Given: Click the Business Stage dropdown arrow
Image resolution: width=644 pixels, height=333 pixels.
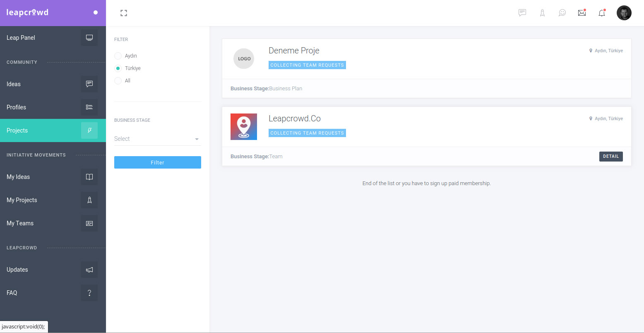Looking at the screenshot, I should [x=197, y=139].
